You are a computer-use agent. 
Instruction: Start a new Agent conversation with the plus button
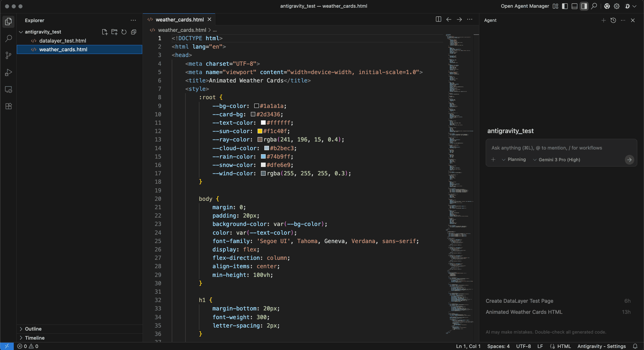point(603,20)
